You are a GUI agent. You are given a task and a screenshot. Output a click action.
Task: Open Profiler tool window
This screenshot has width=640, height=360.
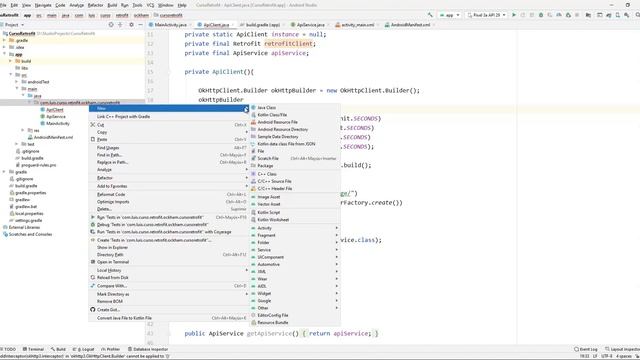point(111,349)
